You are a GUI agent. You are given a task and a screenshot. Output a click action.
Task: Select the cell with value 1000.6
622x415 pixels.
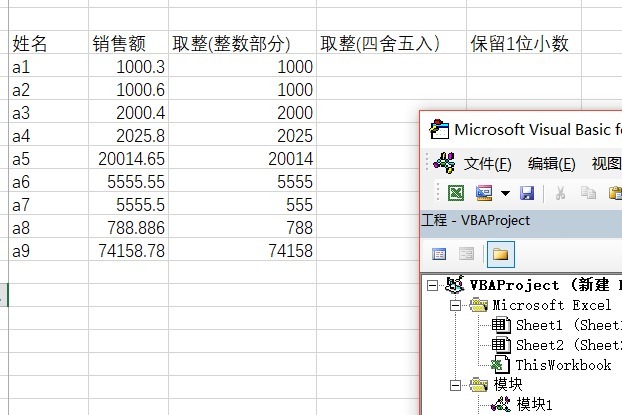(x=129, y=88)
